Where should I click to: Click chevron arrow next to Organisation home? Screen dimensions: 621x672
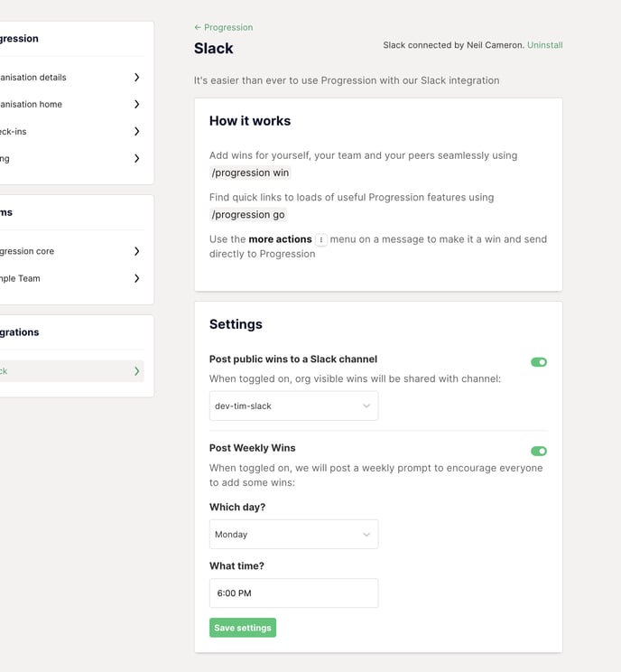tap(136, 105)
